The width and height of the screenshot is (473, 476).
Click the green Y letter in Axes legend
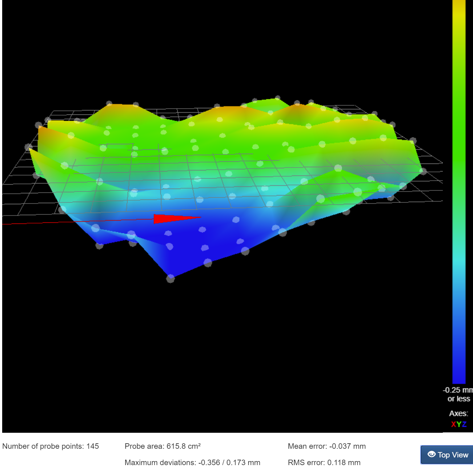click(459, 424)
